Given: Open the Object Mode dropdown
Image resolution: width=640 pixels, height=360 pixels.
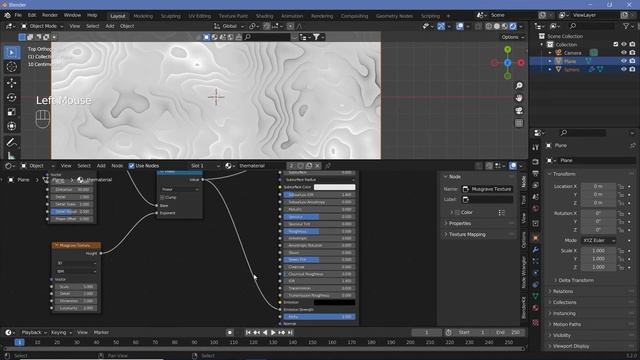Looking at the screenshot, I should (x=42, y=26).
